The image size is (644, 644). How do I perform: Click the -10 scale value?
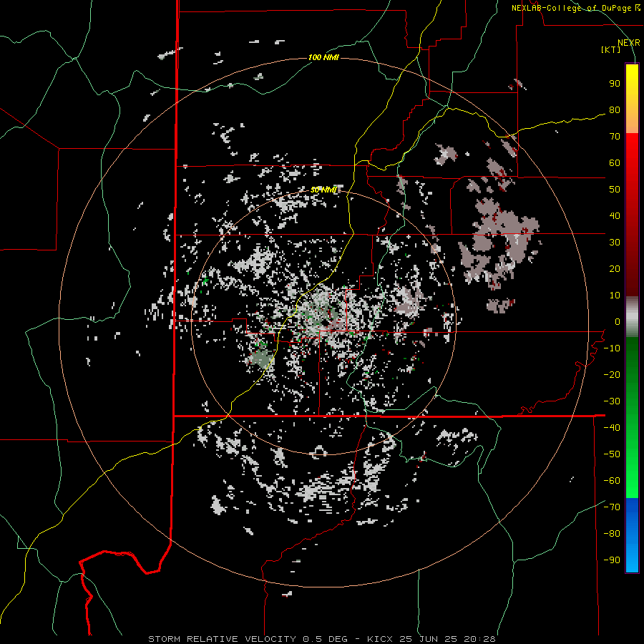[x=612, y=348]
